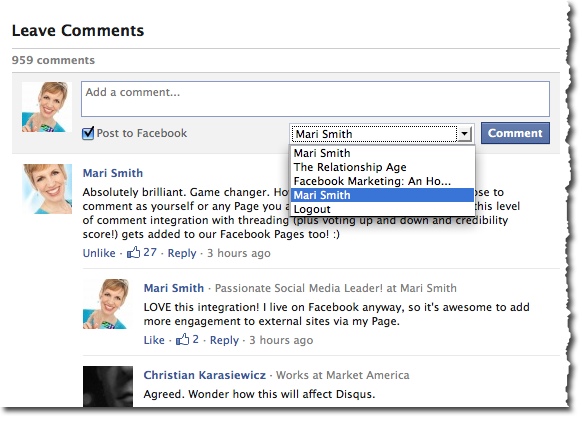
Task: Click the thumbs-up icon showing 27 likes
Action: coord(134,253)
